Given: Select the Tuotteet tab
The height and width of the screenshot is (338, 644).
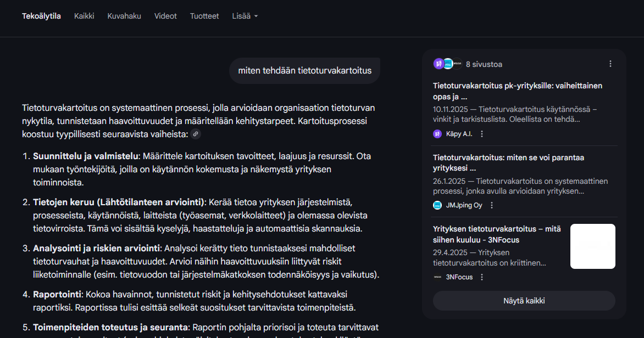Looking at the screenshot, I should pos(204,16).
